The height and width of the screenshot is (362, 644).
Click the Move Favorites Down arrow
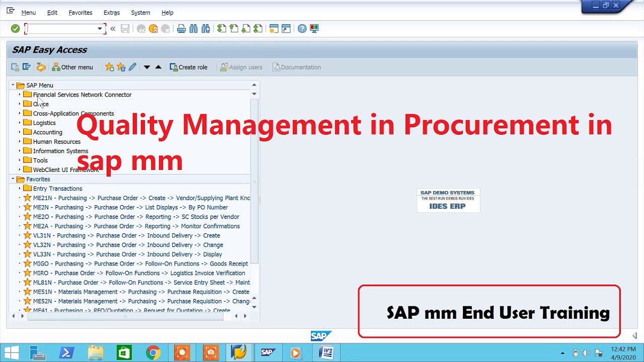(x=146, y=67)
